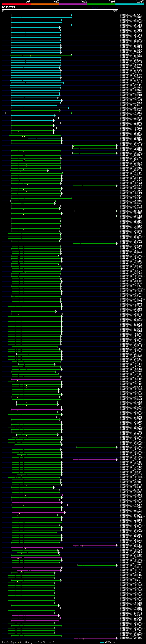Open hit UniRef100_Q9LTS5
Screen dimensions: 146x644
pyautogui.click(x=131, y=72)
